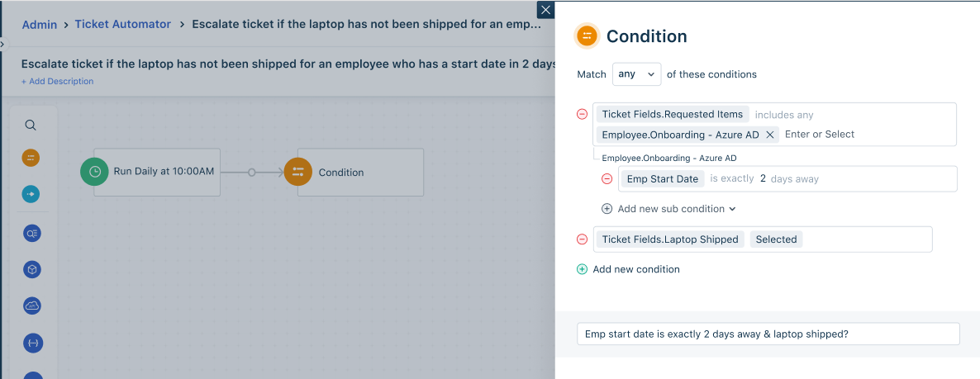980x379 pixels.
Task: Click the search magnifier icon in sidebar
Action: [x=31, y=125]
